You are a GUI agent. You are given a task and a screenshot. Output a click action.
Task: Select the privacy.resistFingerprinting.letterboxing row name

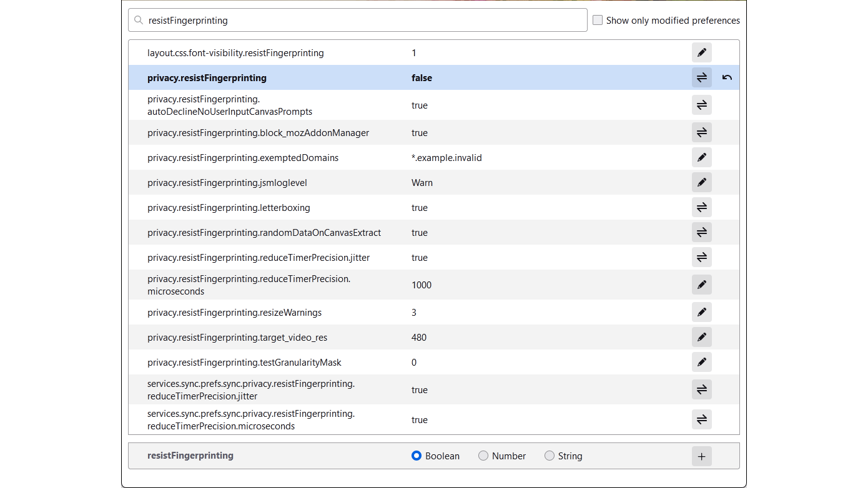point(229,207)
